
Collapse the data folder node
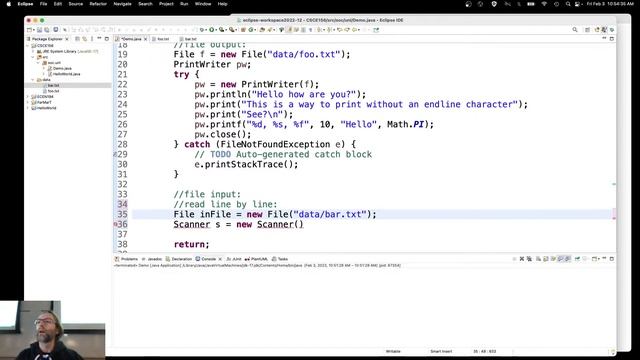pyautogui.click(x=33, y=80)
